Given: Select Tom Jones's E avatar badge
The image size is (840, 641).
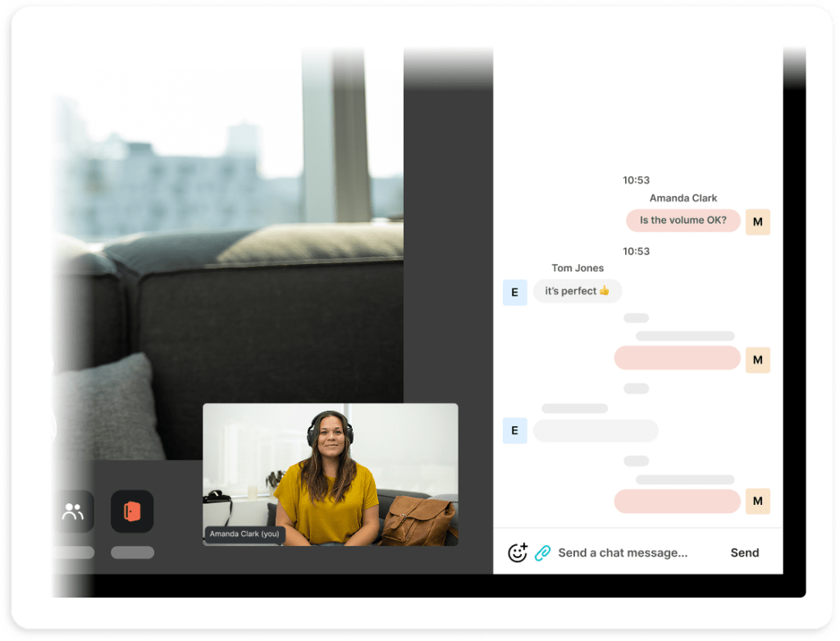Looking at the screenshot, I should (x=515, y=292).
